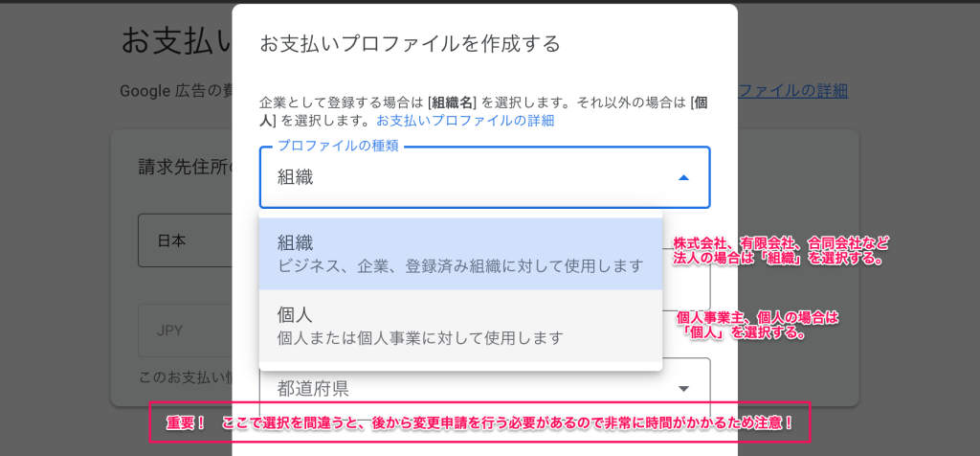Click the お支払いプロファイルを作成する dialog title
This screenshot has width=980, height=456.
(410, 44)
